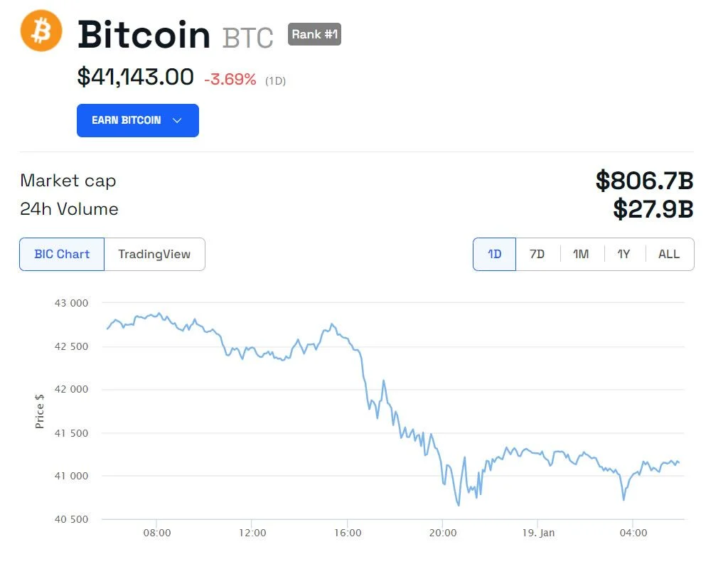Switch the chart to 7D view
Image resolution: width=728 pixels, height=569 pixels.
[x=537, y=254]
